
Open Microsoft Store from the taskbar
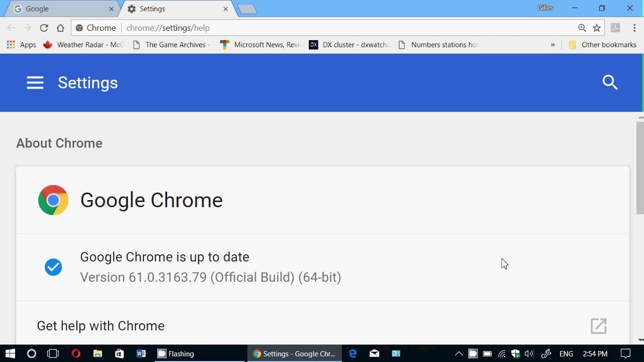pyautogui.click(x=119, y=354)
